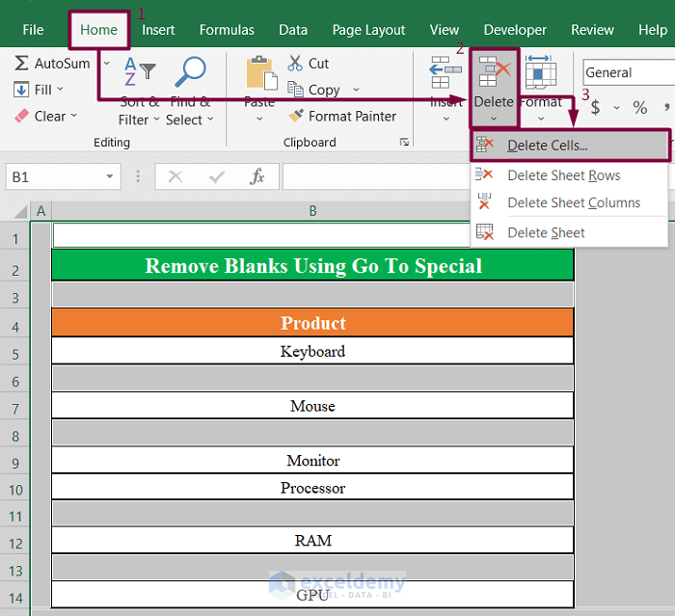
Task: Click the Remove Blanks title cell
Action: [312, 266]
